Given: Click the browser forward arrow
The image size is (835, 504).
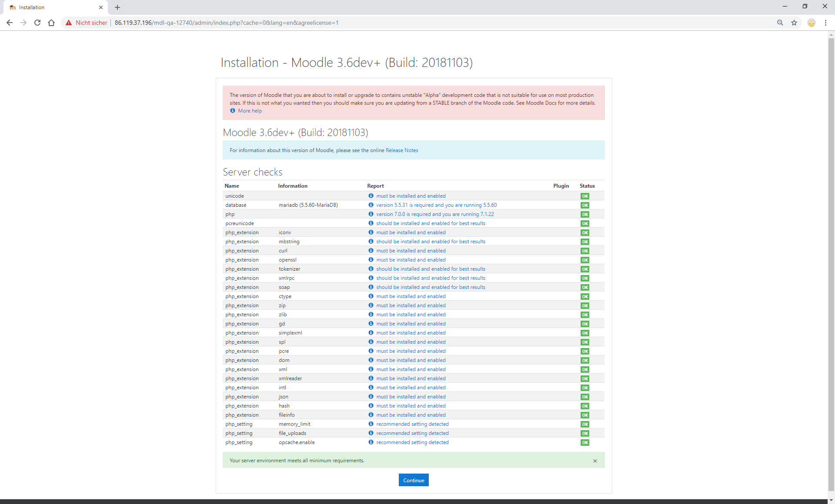Looking at the screenshot, I should click(x=23, y=23).
